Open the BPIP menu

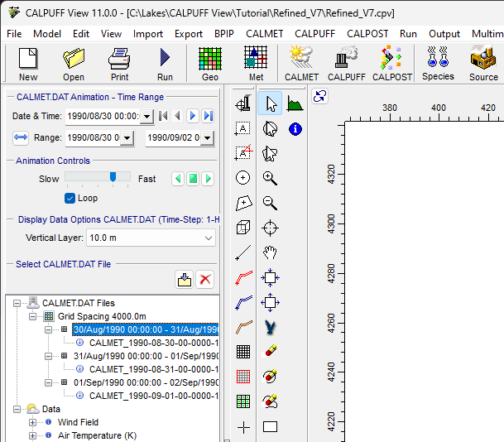[x=224, y=34]
